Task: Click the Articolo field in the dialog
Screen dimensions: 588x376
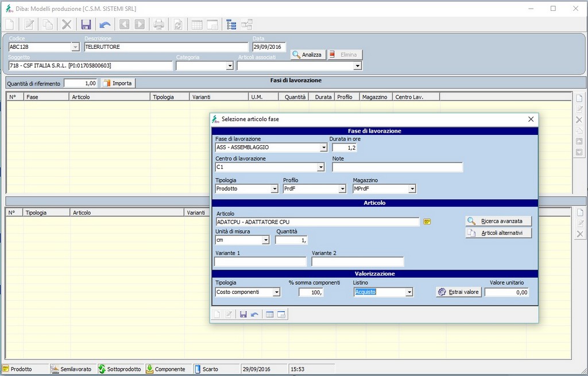Action: [x=318, y=222]
